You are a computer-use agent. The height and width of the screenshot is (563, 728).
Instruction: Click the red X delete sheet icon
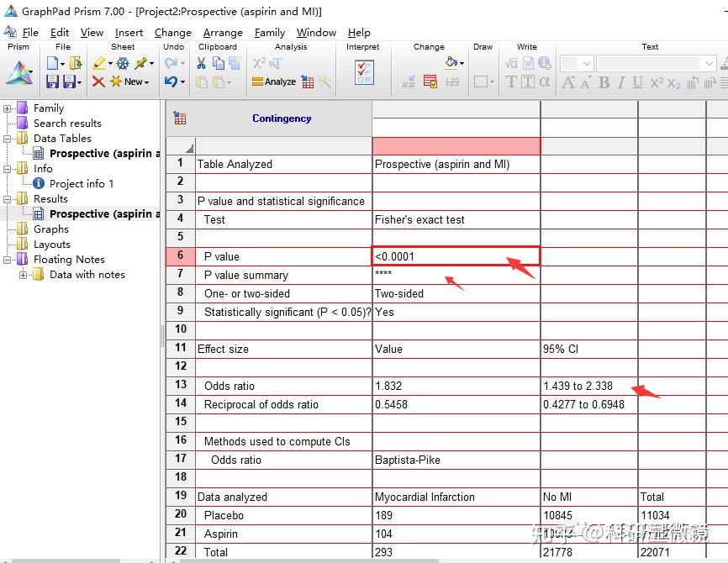(98, 82)
